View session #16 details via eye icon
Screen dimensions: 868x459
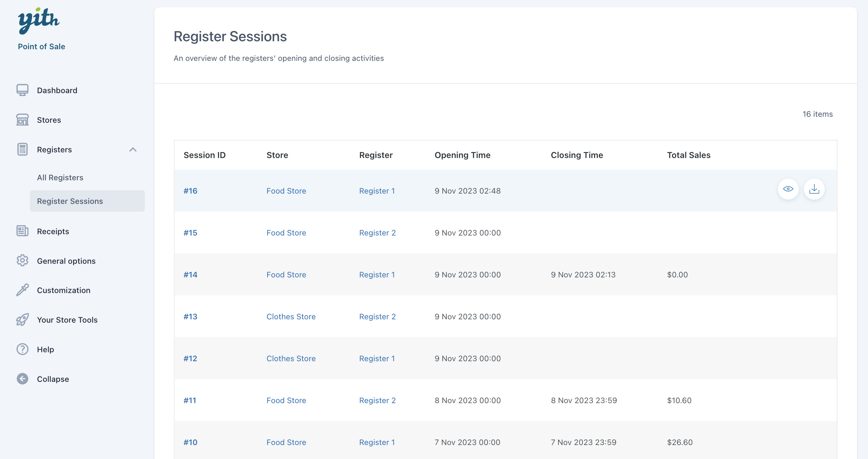click(788, 189)
